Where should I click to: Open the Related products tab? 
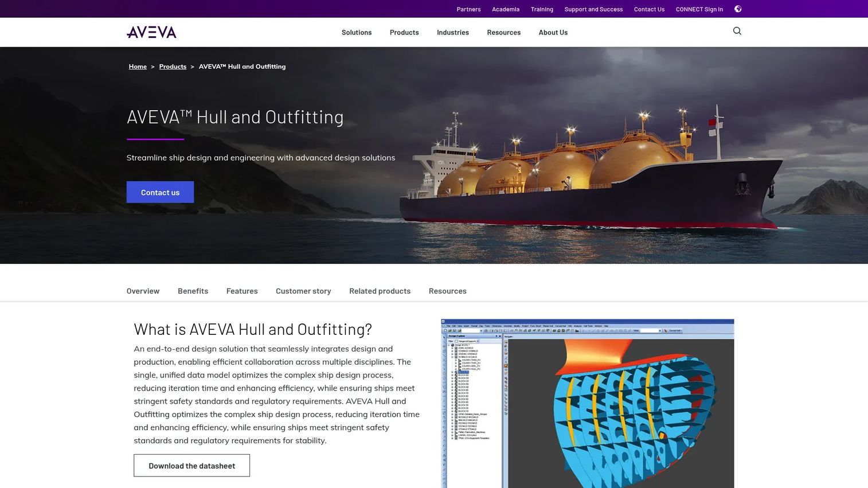click(380, 291)
